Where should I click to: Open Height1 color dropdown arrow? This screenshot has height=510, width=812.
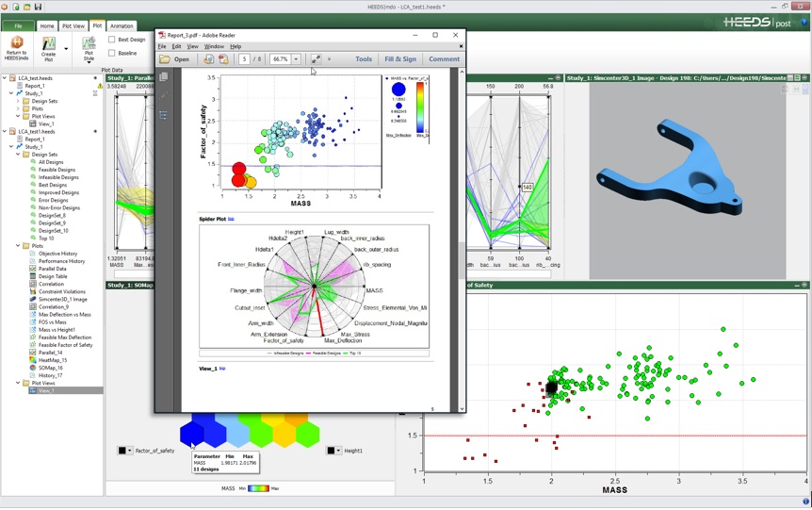339,451
